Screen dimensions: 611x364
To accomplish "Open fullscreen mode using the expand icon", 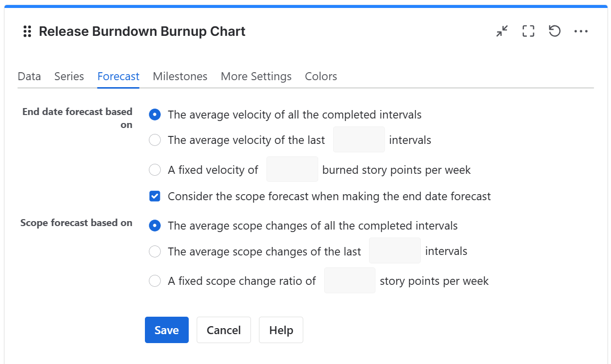I will tap(528, 31).
